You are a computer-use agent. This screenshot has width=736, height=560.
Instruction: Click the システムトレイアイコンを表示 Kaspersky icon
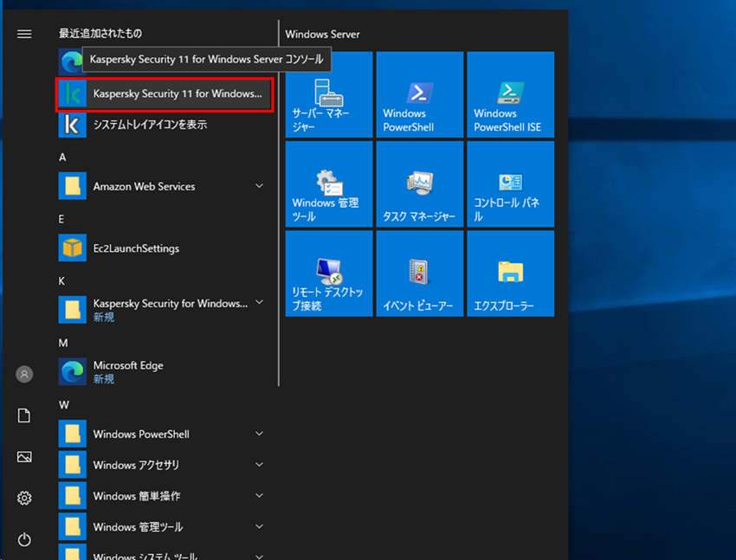pos(72,125)
